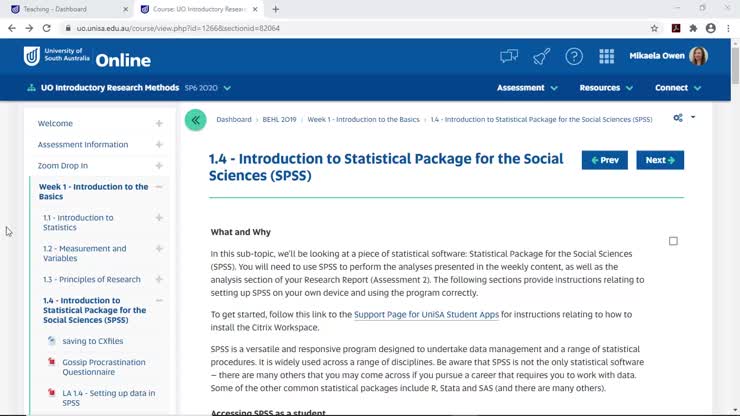Open the apps grid icon
740x416 pixels.
[x=606, y=56]
